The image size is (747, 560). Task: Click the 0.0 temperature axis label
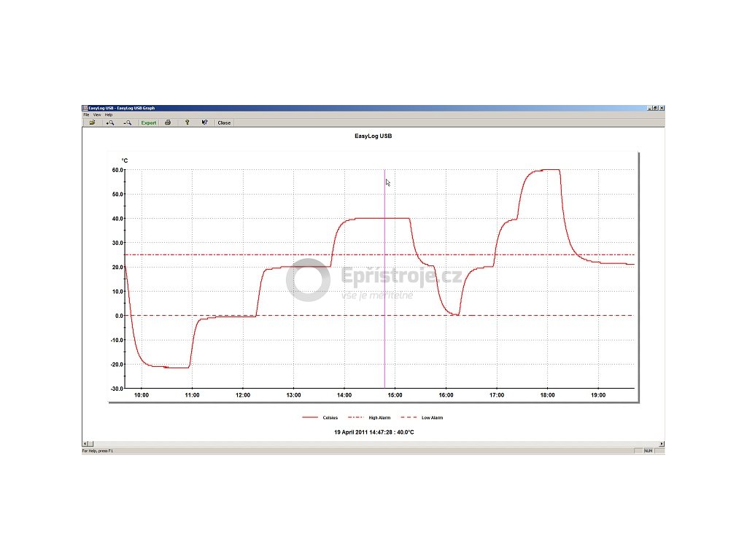click(x=119, y=316)
